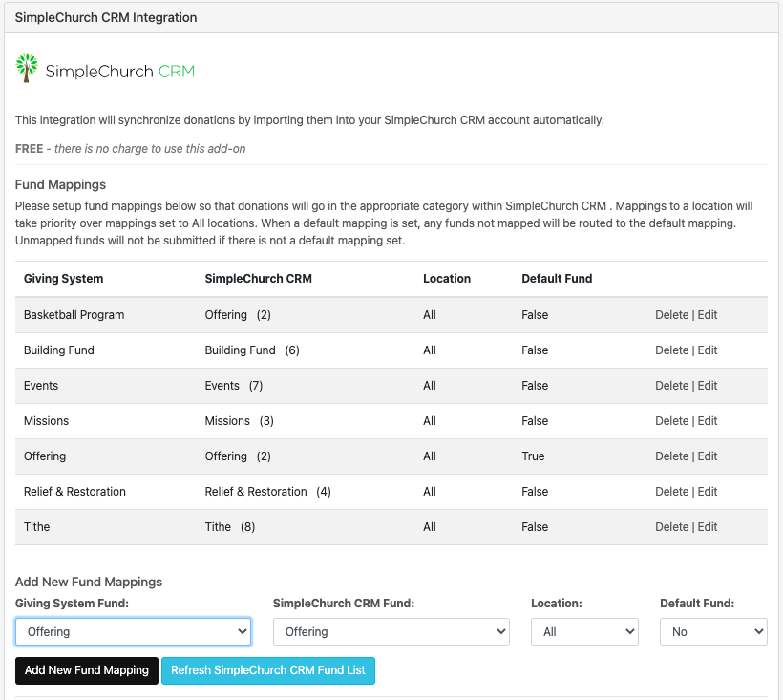Delete the Basketball Program mapping

pyautogui.click(x=671, y=315)
